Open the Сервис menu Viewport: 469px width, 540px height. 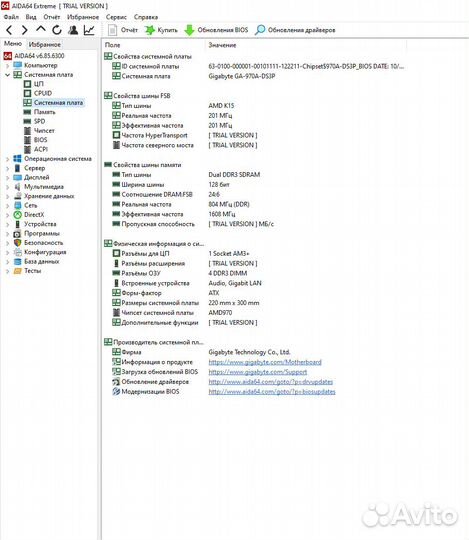tap(116, 17)
